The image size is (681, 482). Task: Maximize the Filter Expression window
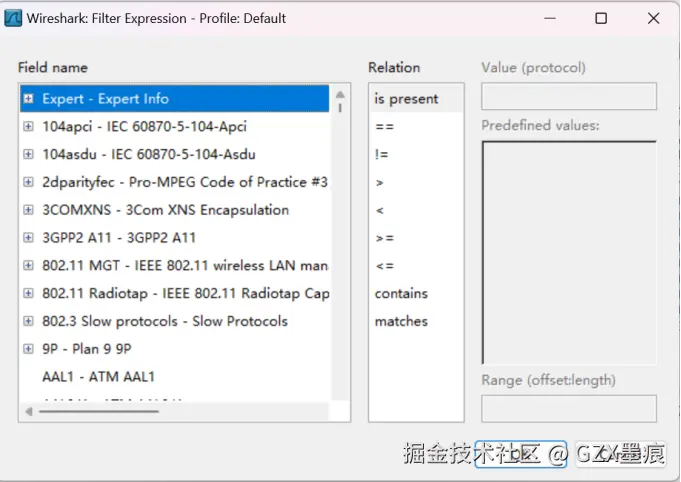pos(601,18)
